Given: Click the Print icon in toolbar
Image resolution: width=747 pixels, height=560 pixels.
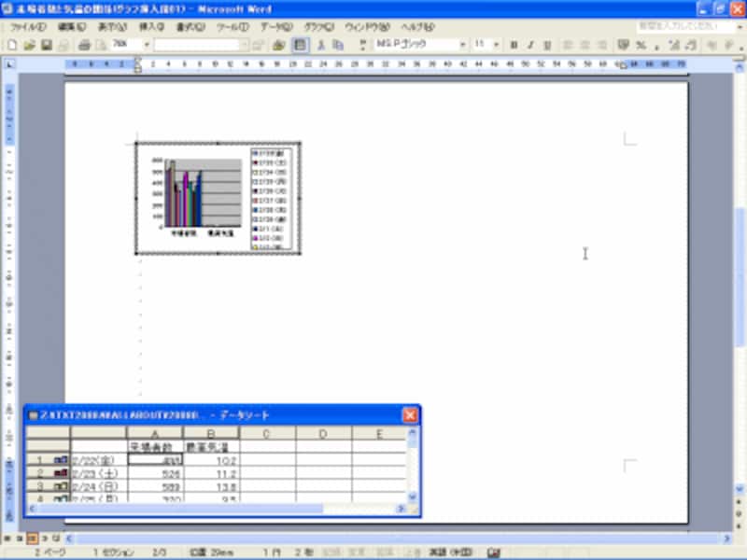Looking at the screenshot, I should coord(84,45).
